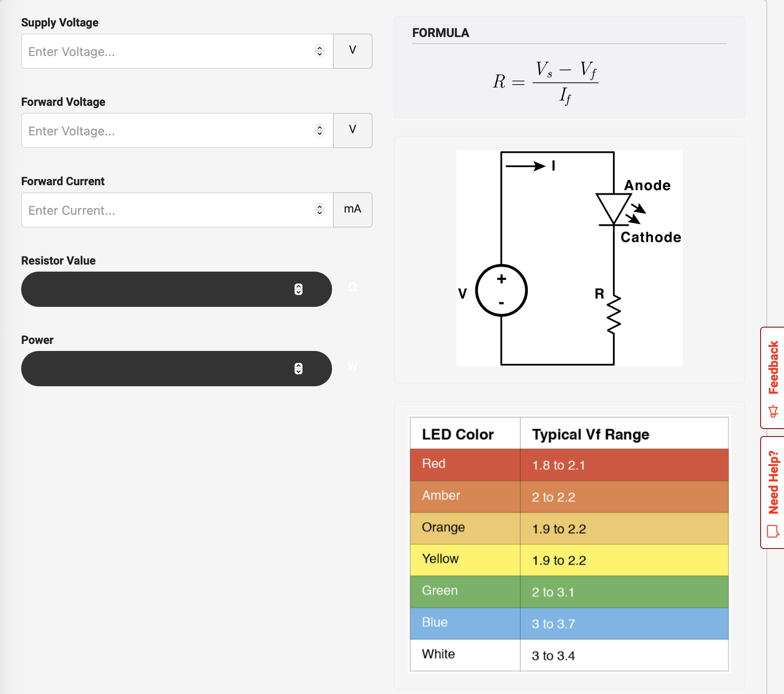Click the 'White' table cell
The image size is (784, 694).
click(x=465, y=655)
